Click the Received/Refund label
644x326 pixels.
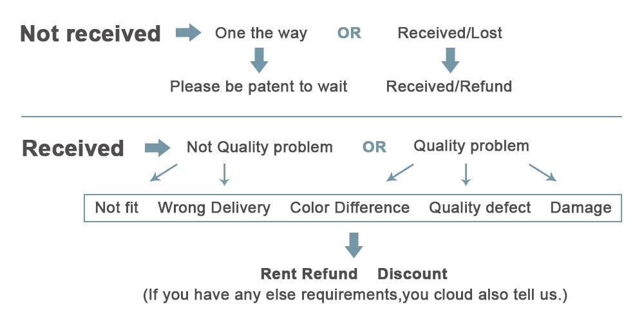[x=449, y=86]
